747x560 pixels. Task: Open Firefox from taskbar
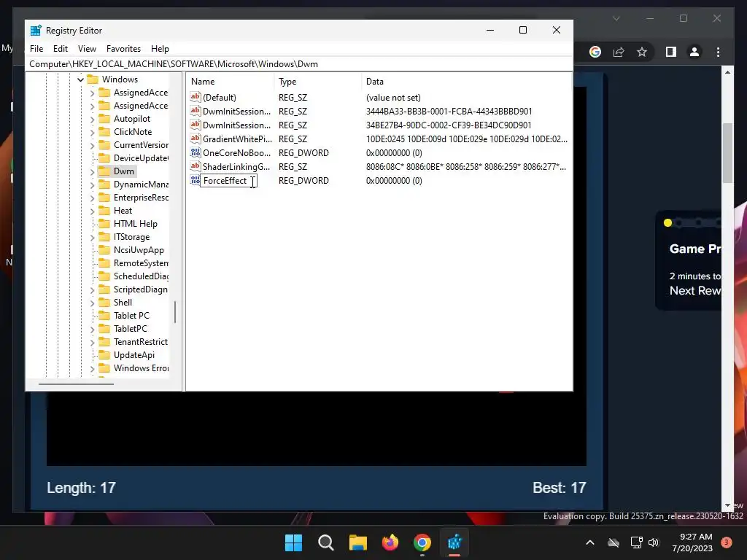pyautogui.click(x=390, y=542)
